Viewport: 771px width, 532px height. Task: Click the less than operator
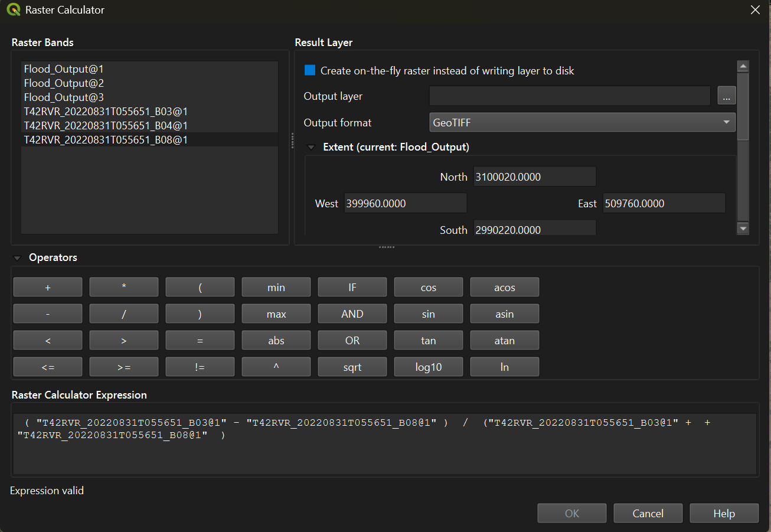click(x=48, y=341)
